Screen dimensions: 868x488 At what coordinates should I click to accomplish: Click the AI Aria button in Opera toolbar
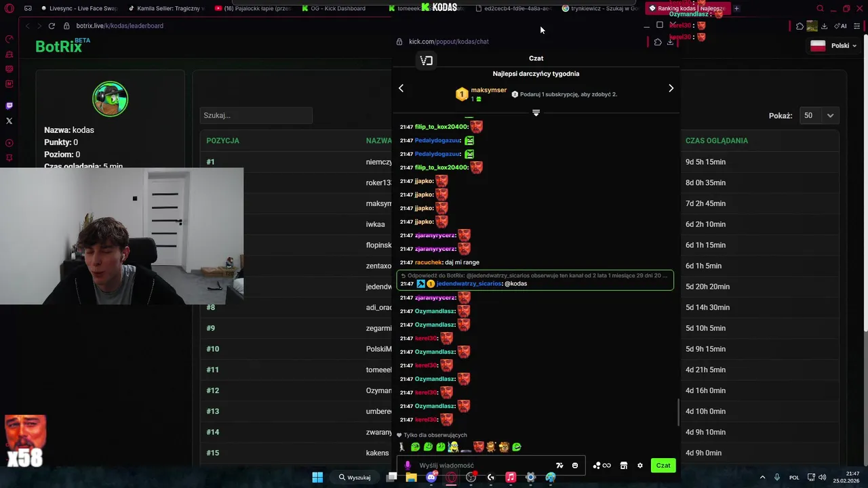pos(840,26)
